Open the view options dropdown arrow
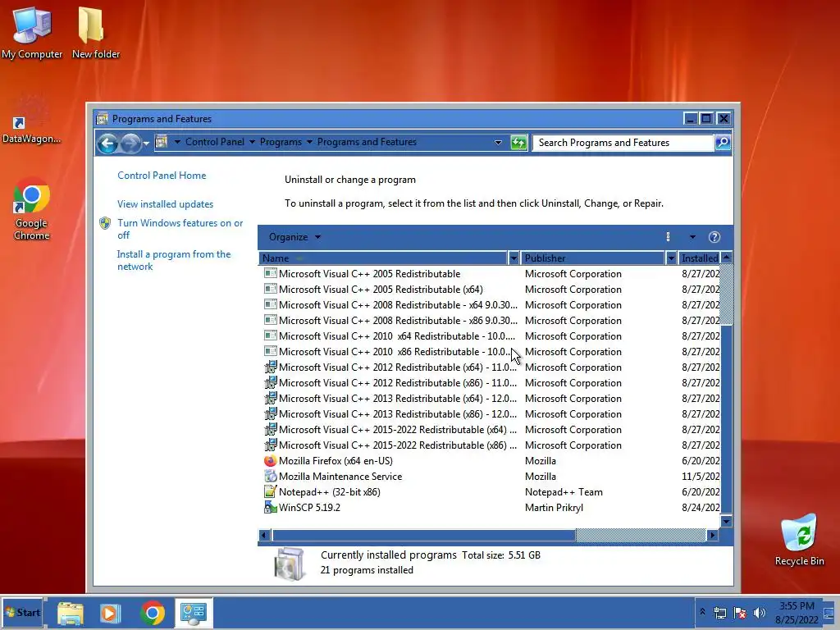The width and height of the screenshot is (840, 630). (x=692, y=237)
